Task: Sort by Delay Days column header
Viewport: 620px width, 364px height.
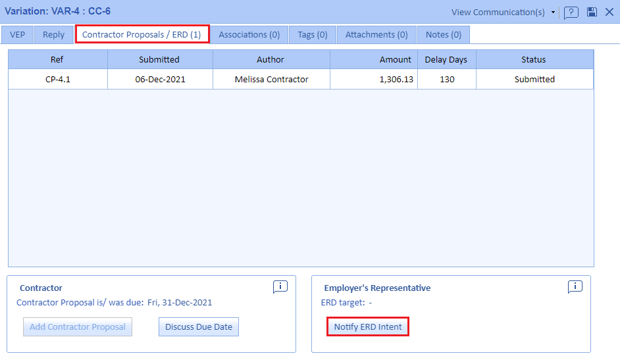Action: pyautogui.click(x=446, y=59)
